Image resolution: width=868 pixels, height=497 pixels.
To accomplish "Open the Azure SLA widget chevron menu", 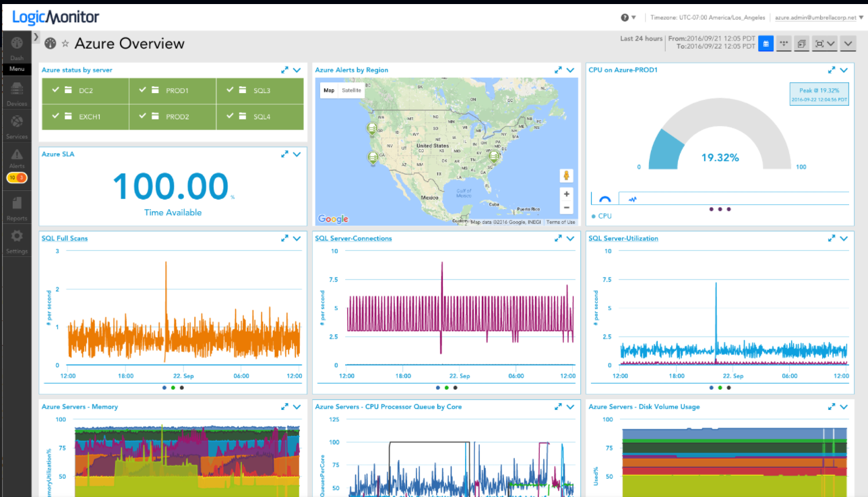I will (x=297, y=154).
